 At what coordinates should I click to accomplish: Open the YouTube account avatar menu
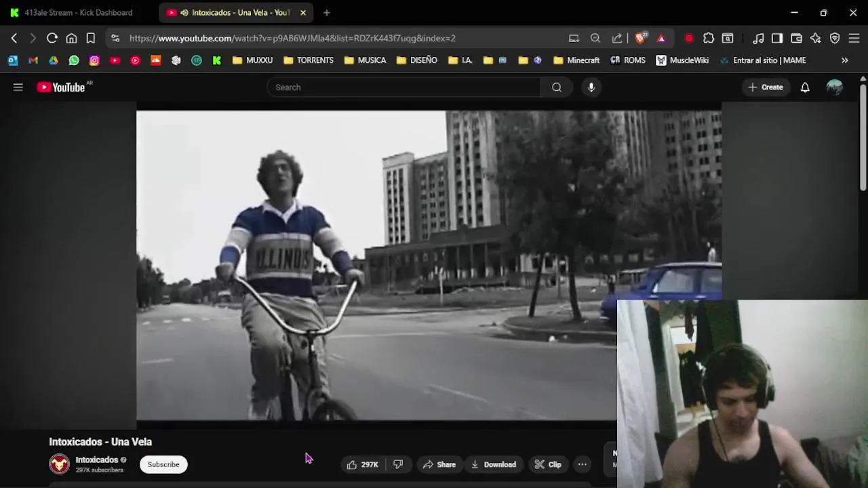[835, 87]
